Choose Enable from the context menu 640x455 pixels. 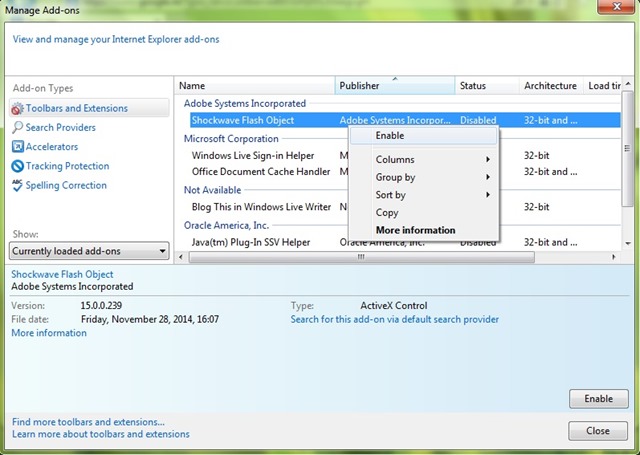pyautogui.click(x=390, y=135)
